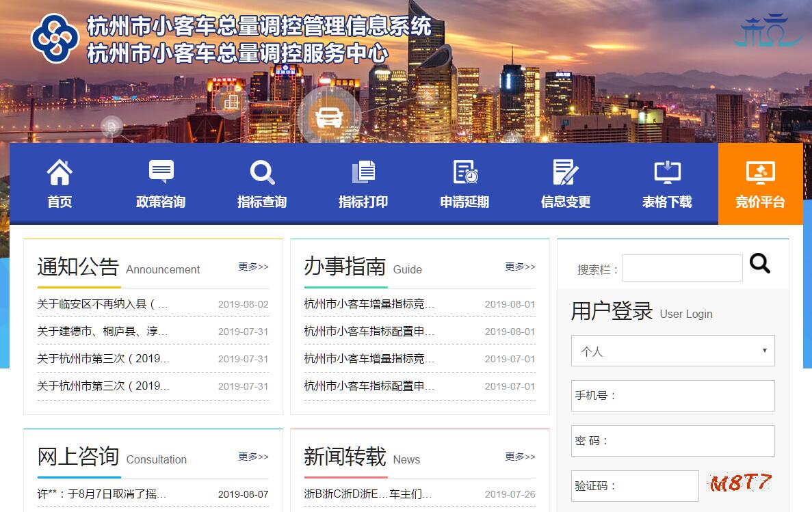The image size is (812, 512).
Task: Open the 关于建德市、桐庐县 announcement link
Action: tap(103, 332)
